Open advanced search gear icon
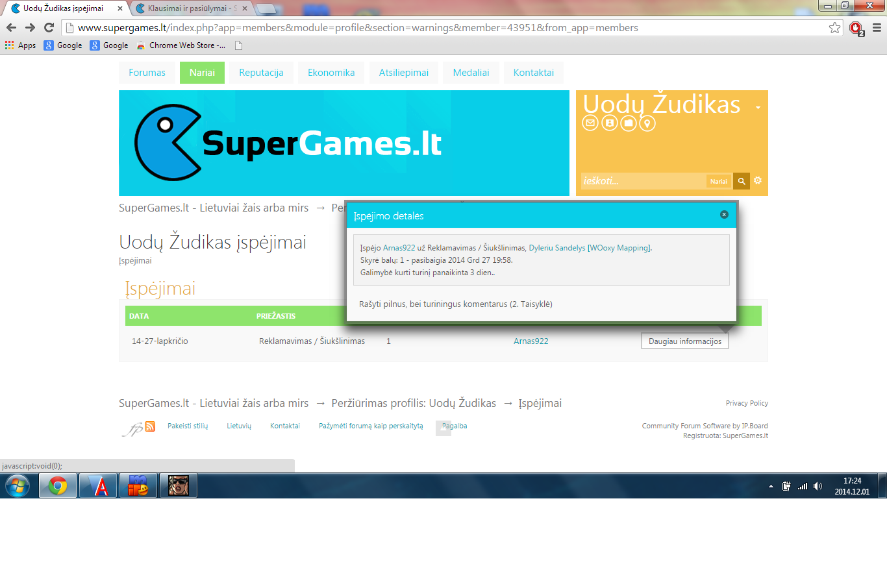The width and height of the screenshot is (887, 588). coord(758,181)
